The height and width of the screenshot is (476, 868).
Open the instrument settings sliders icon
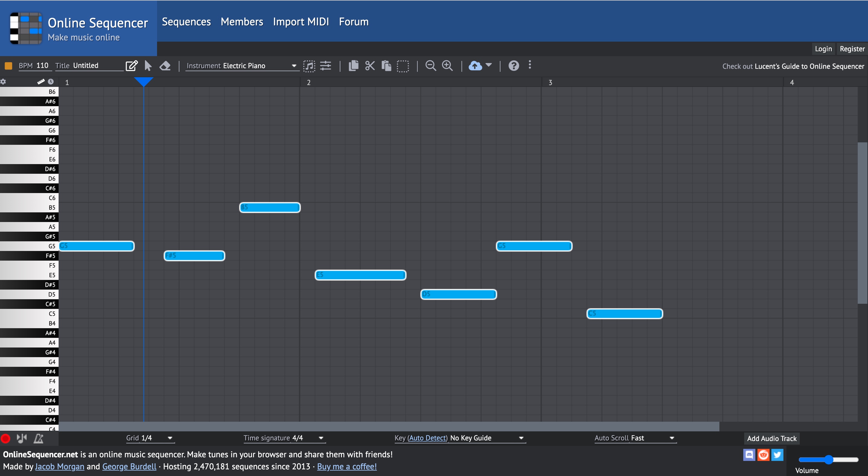click(x=326, y=66)
